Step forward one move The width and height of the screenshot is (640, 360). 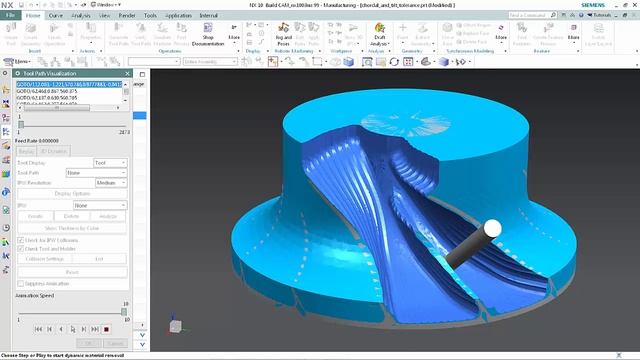click(84, 329)
